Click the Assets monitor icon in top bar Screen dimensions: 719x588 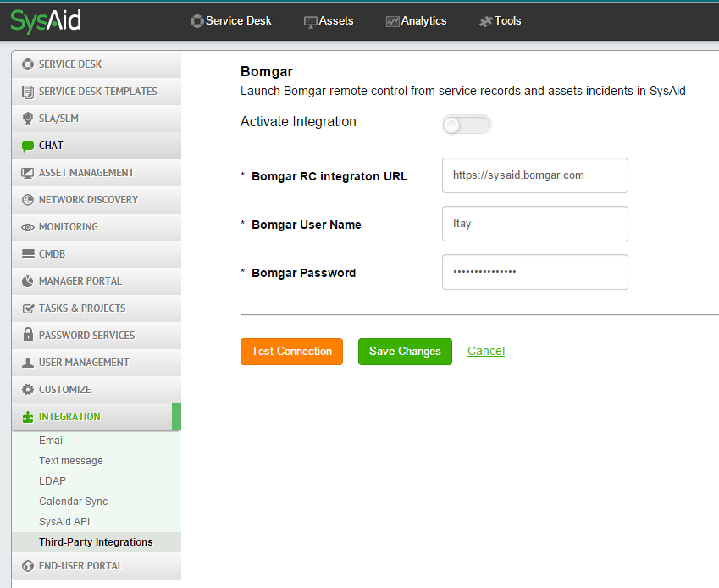(x=311, y=21)
